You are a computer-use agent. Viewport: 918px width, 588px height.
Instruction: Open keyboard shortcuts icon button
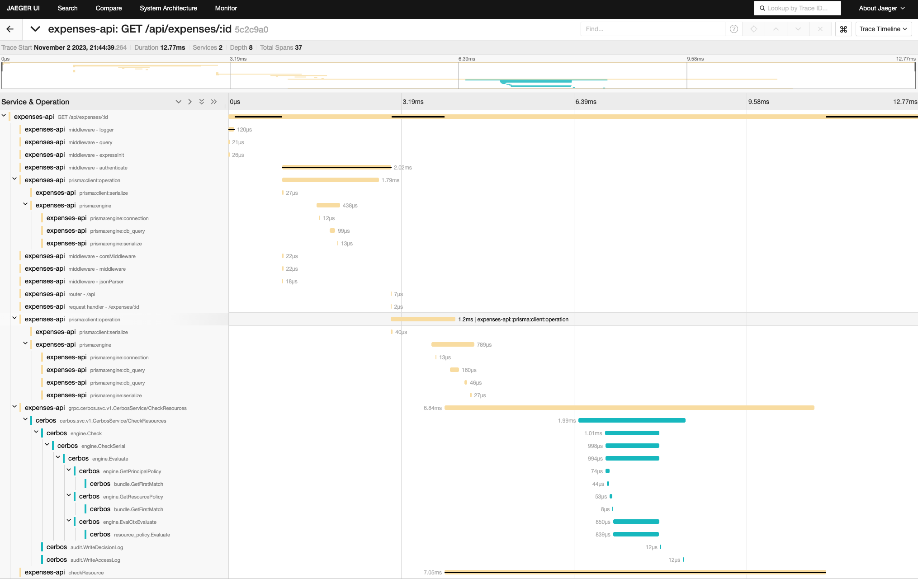click(x=843, y=29)
